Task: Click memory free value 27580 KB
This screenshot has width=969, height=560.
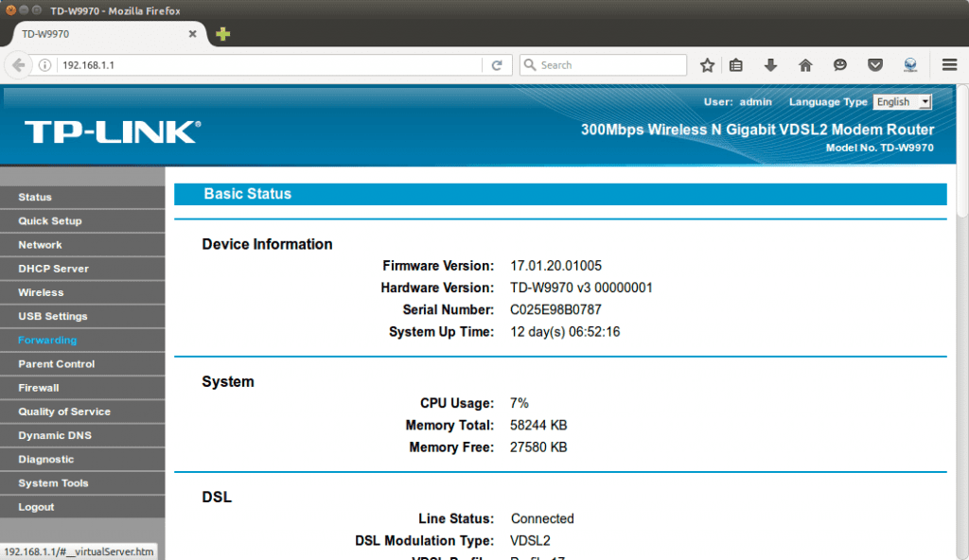Action: pos(538,446)
